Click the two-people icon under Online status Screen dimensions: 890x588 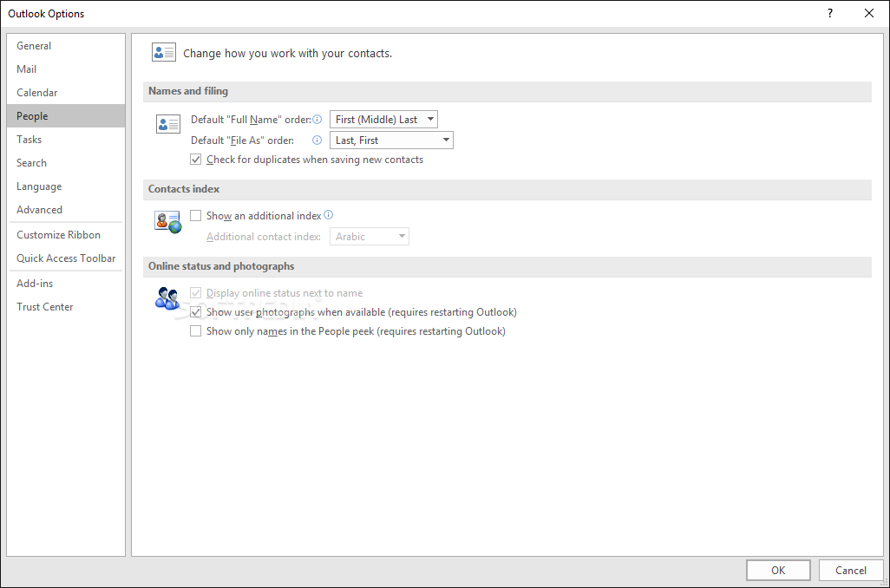point(167,298)
